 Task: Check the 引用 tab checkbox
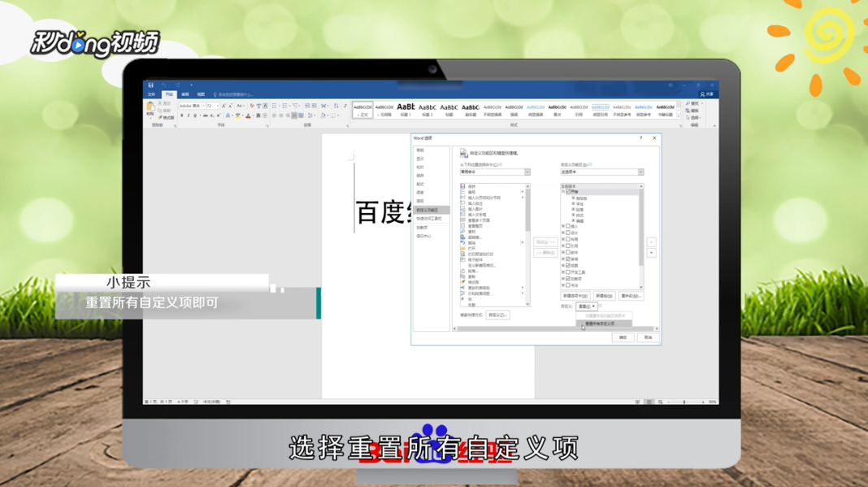[568, 246]
